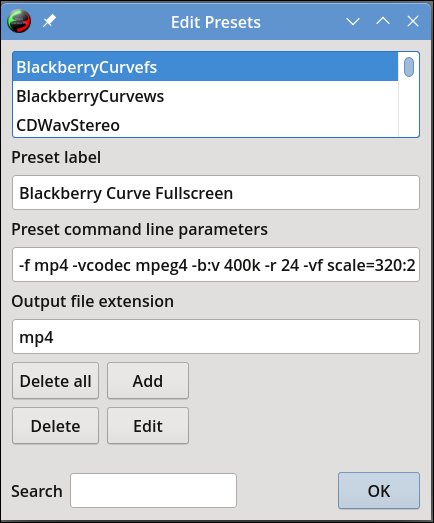Click the Edit button

point(148,426)
